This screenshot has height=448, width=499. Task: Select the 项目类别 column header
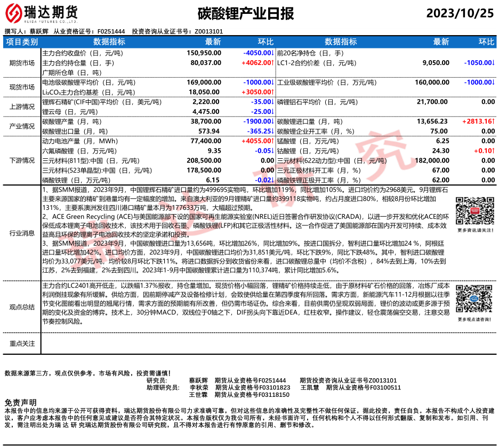(22, 42)
